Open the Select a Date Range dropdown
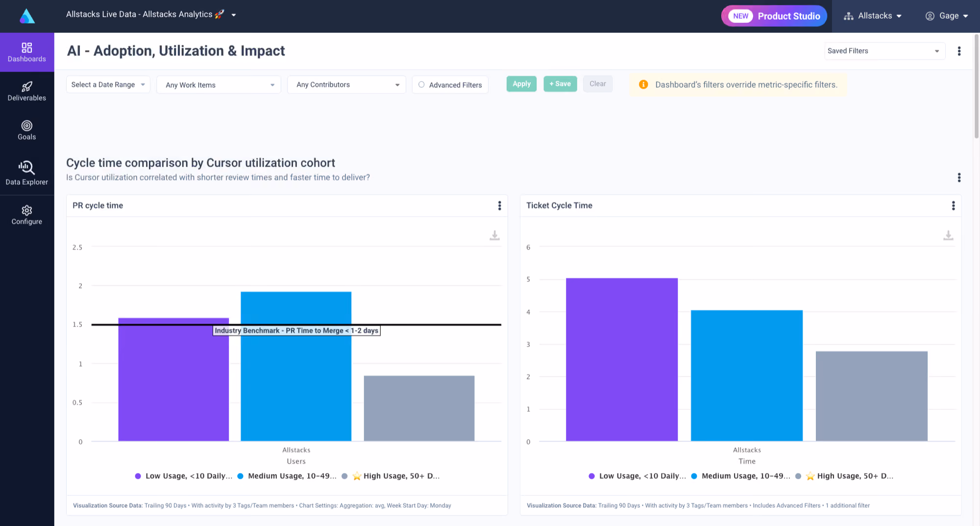The height and width of the screenshot is (526, 980). click(x=108, y=85)
